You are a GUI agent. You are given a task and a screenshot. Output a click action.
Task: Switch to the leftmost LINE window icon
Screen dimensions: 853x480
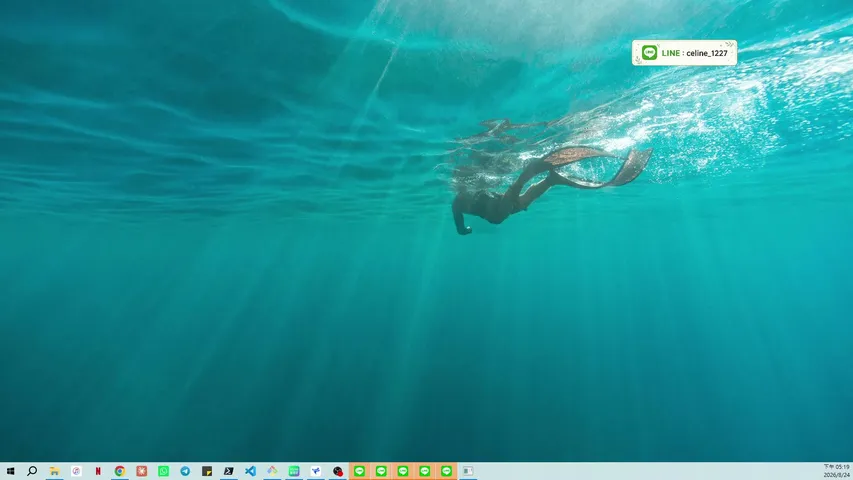click(359, 471)
